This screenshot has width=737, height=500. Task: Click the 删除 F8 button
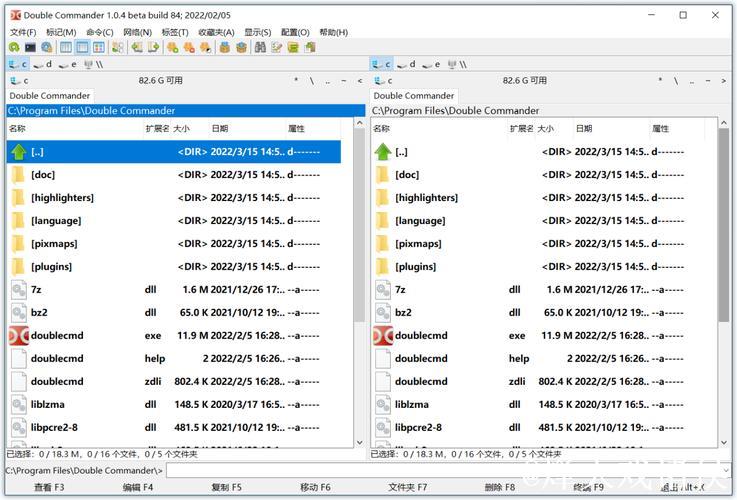point(500,487)
